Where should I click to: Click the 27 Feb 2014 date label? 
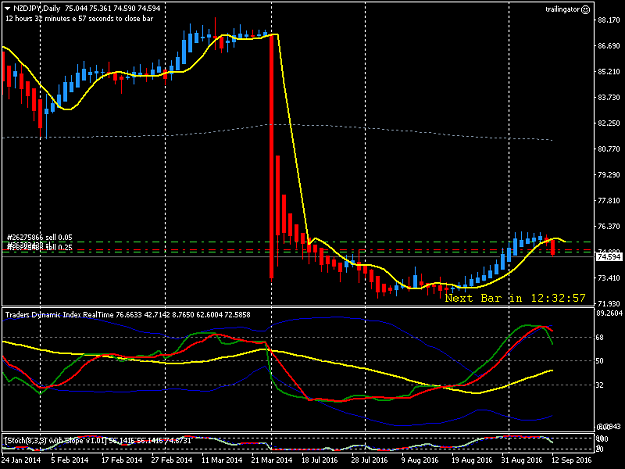tap(171, 460)
